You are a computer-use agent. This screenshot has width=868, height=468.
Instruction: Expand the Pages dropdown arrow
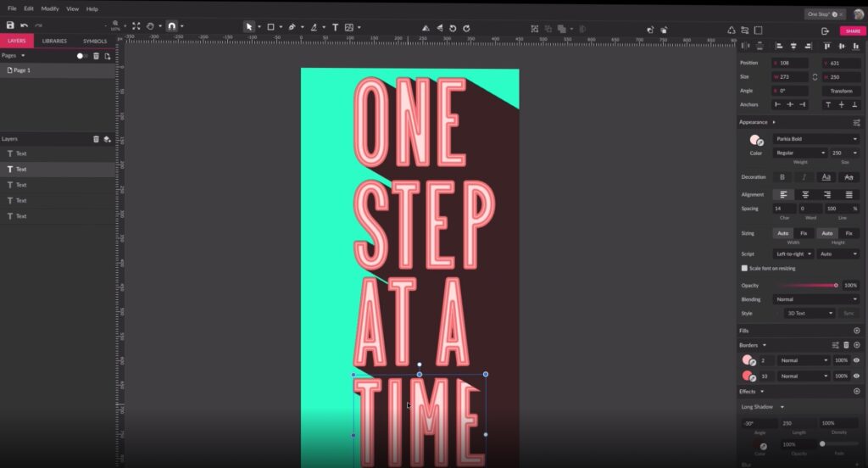tap(23, 55)
